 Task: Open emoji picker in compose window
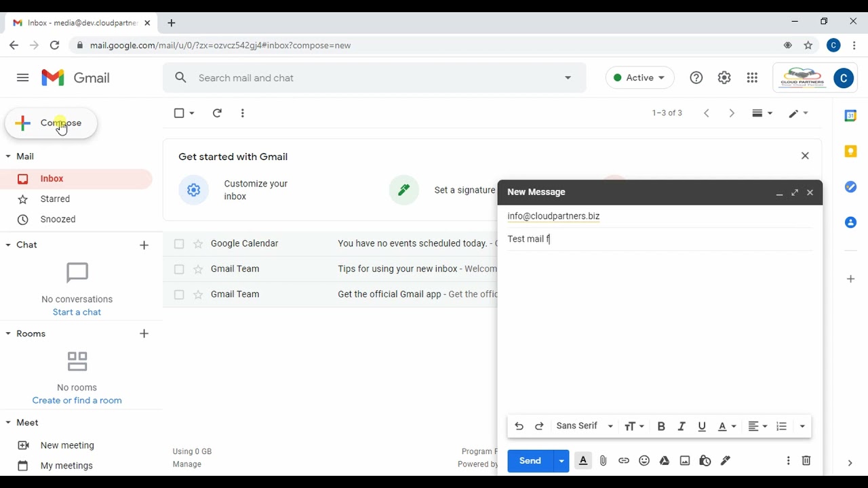tap(644, 461)
